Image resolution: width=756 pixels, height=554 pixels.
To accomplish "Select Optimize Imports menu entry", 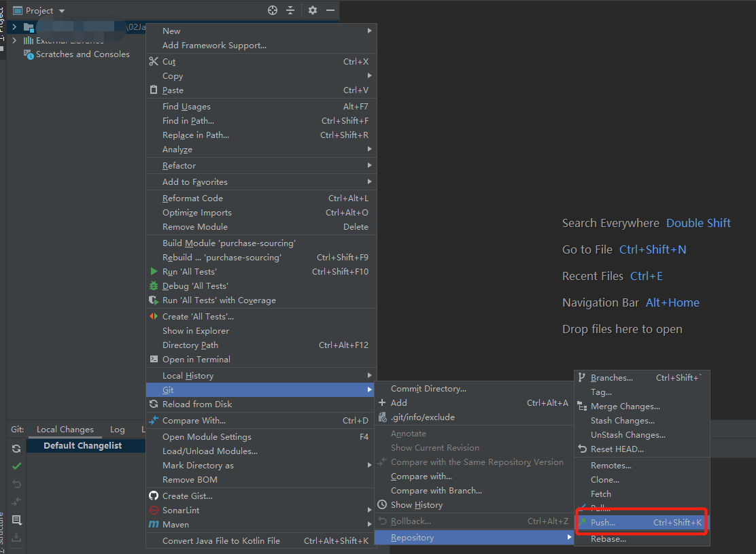I will pyautogui.click(x=261, y=213).
